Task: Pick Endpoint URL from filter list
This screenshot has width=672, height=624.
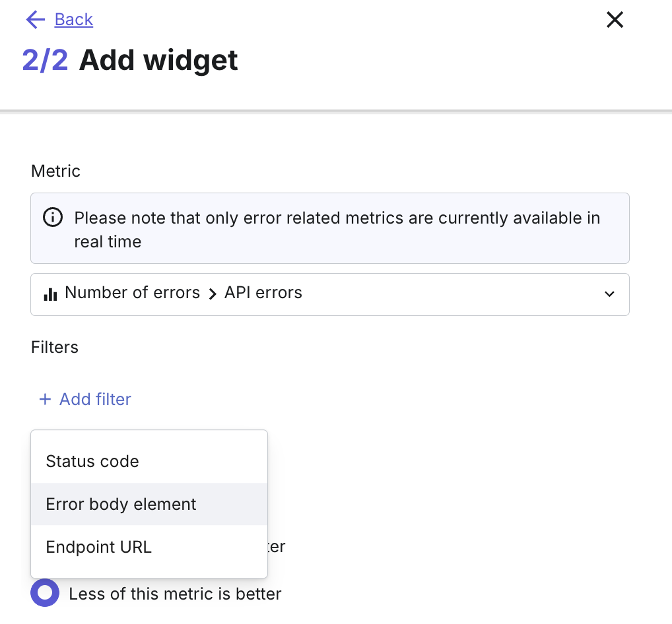Action: [x=99, y=547]
